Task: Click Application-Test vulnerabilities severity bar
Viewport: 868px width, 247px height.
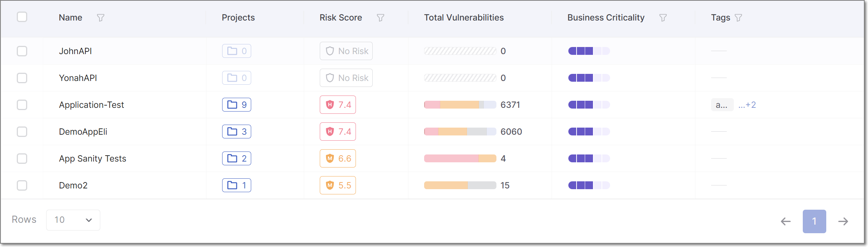Action: 460,105
